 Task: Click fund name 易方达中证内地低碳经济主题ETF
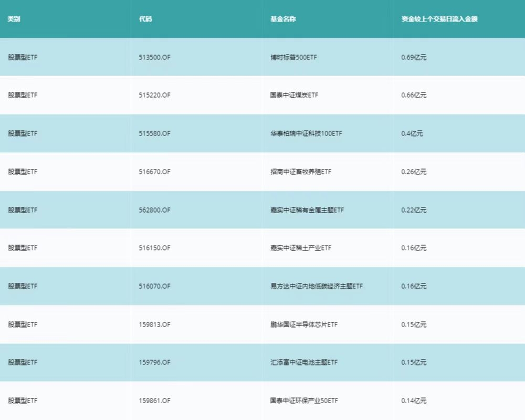click(317, 286)
